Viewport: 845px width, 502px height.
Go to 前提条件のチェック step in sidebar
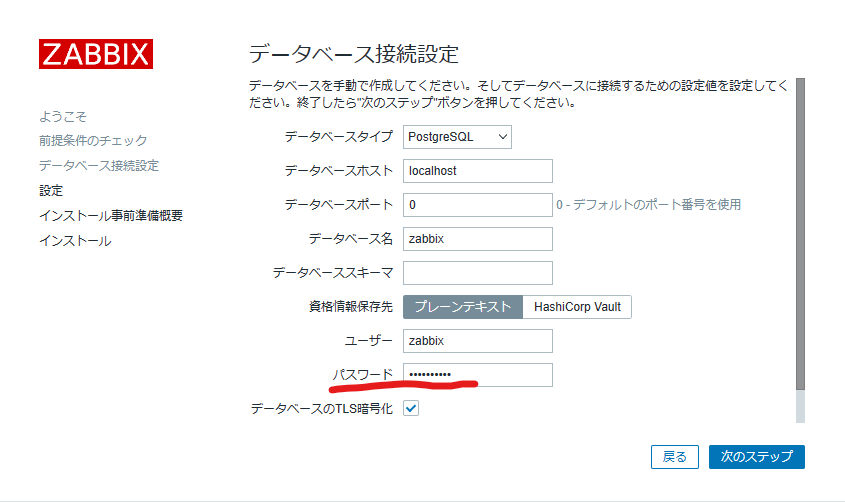click(93, 141)
